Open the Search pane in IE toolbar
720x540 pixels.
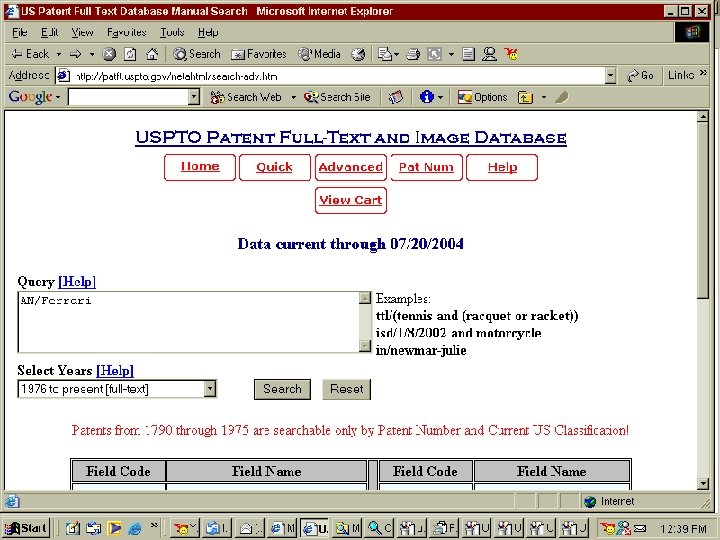point(197,54)
